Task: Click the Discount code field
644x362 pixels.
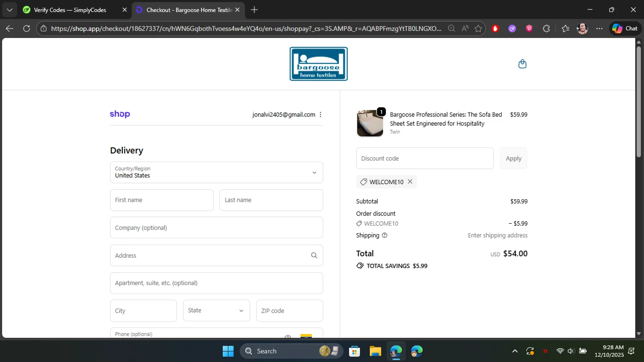Action: tap(425, 158)
